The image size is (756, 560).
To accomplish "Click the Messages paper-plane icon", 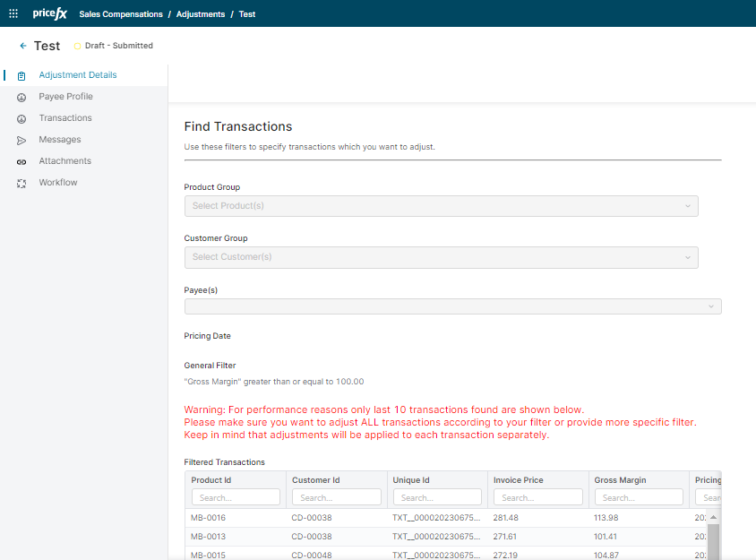I will 21,141.
